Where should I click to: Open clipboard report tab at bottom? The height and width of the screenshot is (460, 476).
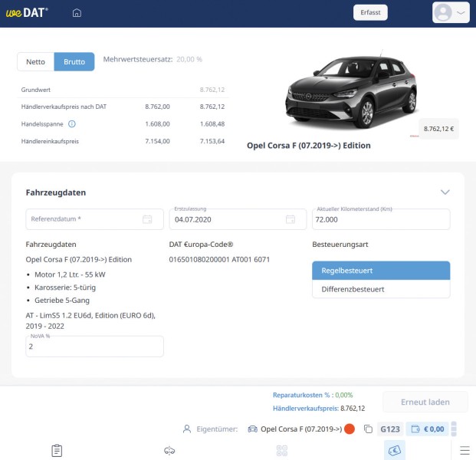(x=57, y=451)
